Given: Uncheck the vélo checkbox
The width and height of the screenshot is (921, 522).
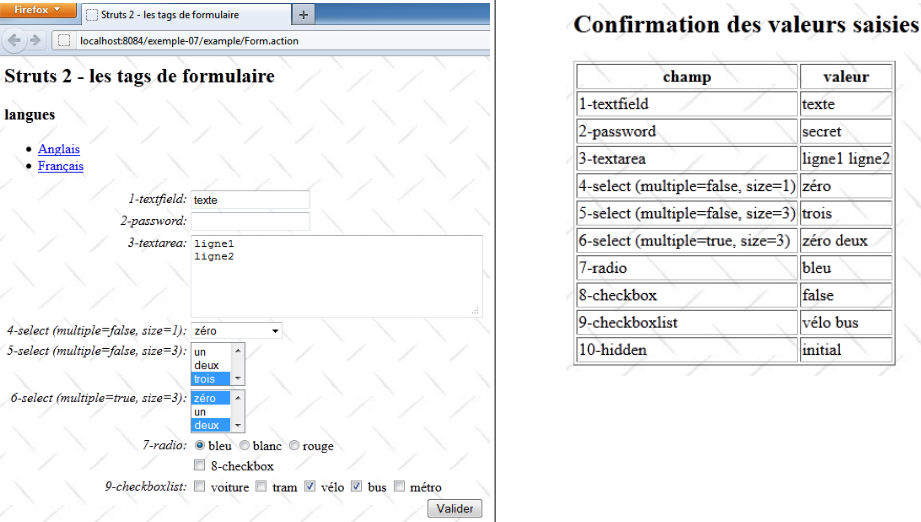Looking at the screenshot, I should 310,487.
